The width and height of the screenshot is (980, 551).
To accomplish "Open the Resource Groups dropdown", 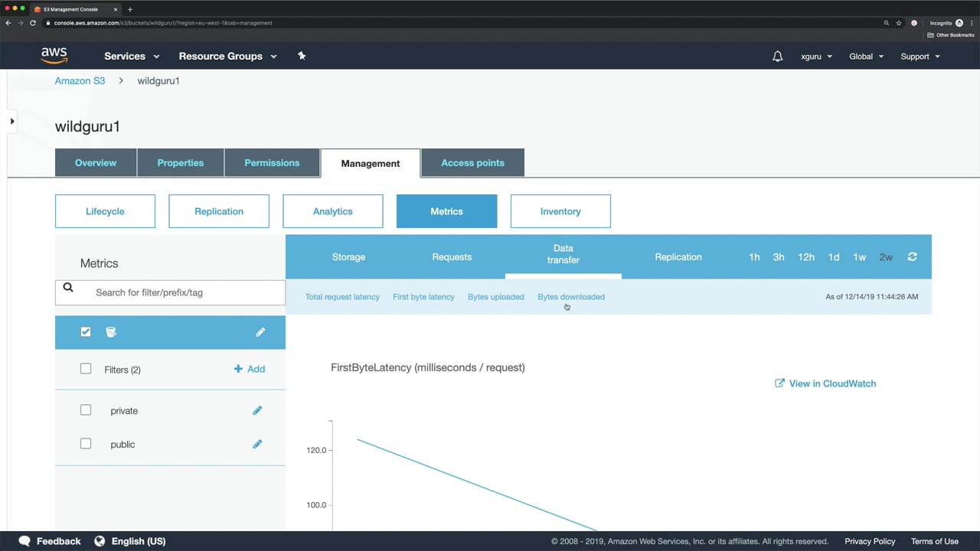I will click(227, 56).
